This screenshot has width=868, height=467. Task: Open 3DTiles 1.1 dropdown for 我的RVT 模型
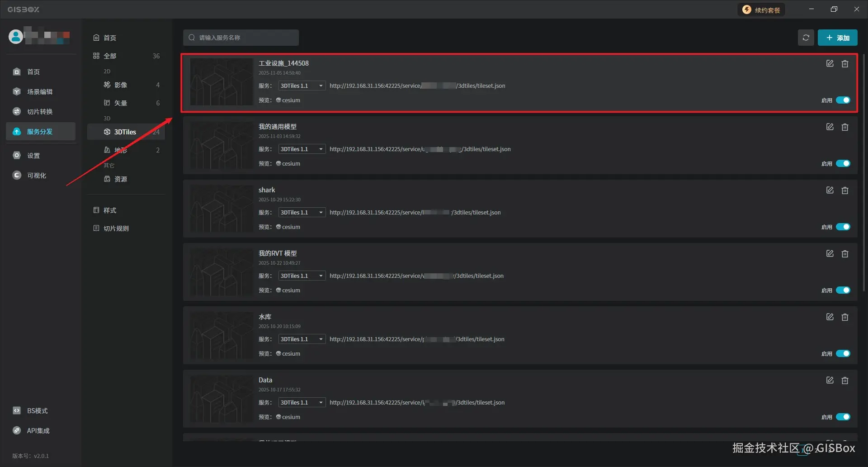click(302, 276)
